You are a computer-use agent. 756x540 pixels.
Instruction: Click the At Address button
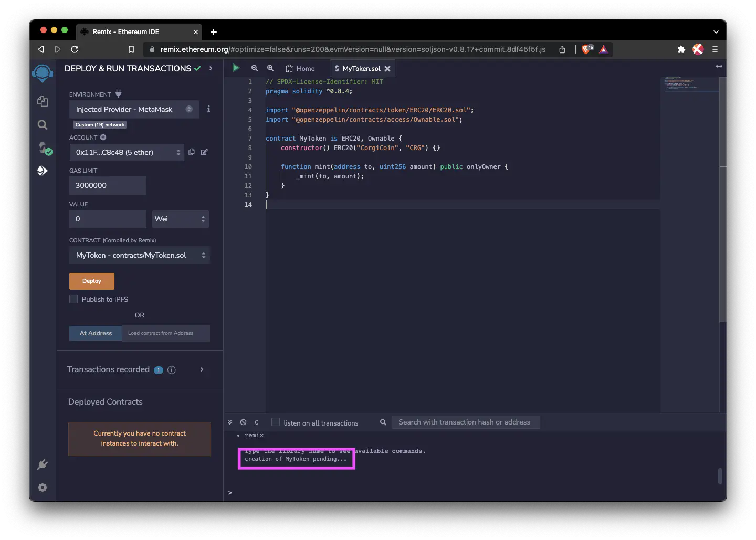(96, 333)
